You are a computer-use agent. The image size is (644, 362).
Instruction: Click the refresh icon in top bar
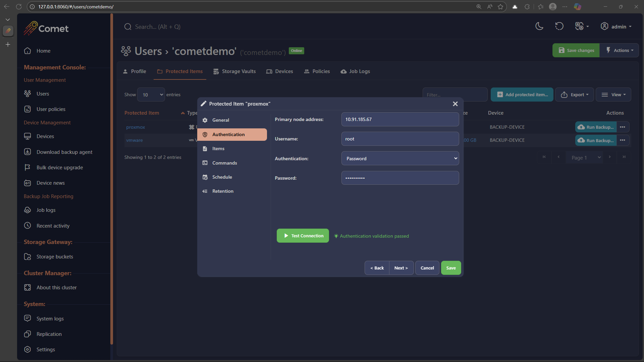coord(559,26)
